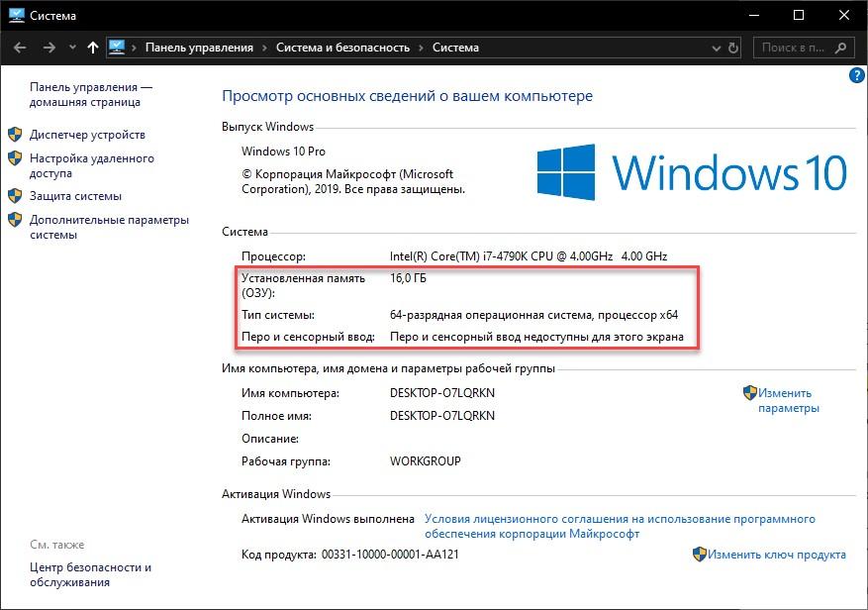Open Панель управления — домашняя страница link
The image size is (868, 610).
coord(91,95)
